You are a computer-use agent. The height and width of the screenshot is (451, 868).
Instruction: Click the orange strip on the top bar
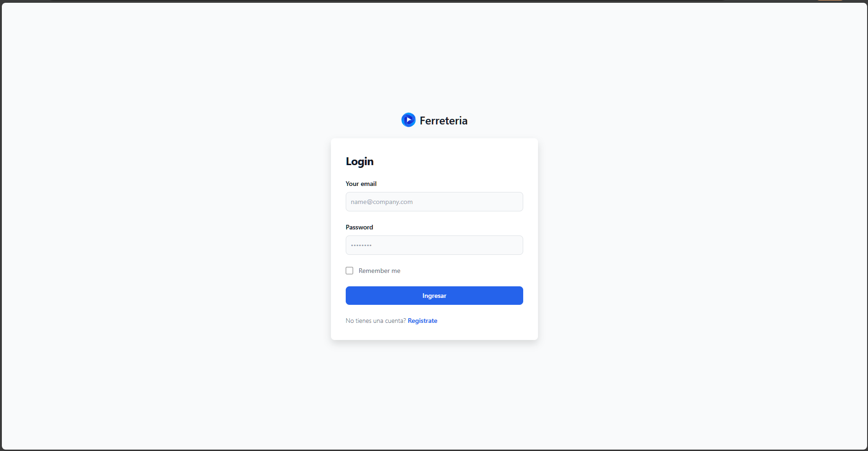tap(830, 0)
